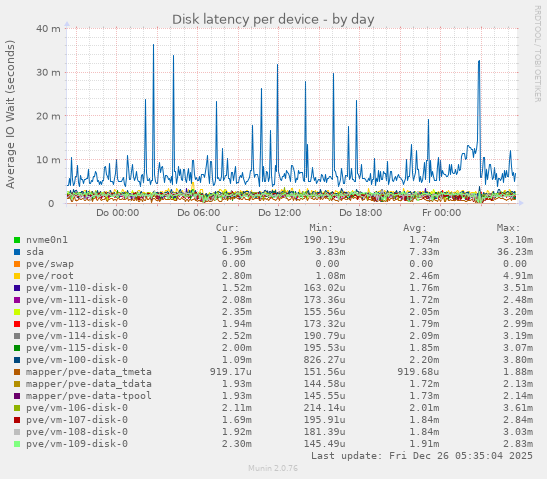
Task: Select the pve/vm-115-disk-0 label
Action: point(77,348)
